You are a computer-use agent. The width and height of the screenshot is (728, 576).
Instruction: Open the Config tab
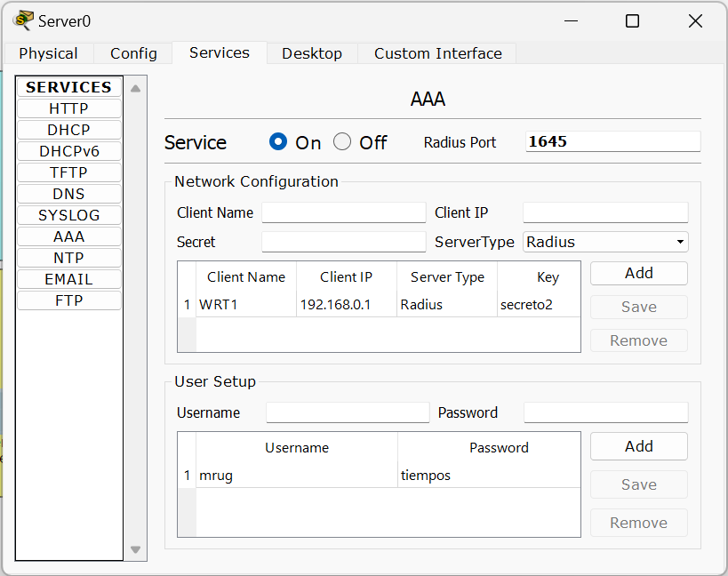[x=133, y=53]
